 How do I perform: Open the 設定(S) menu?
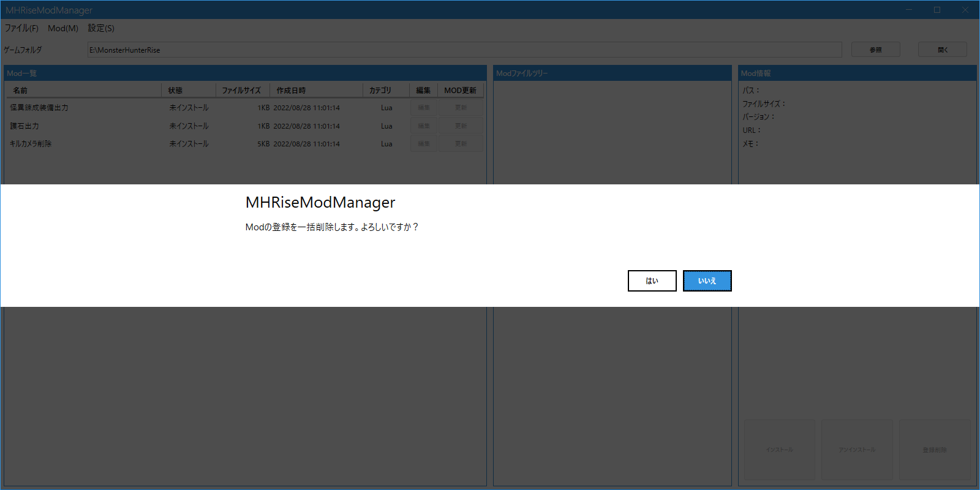click(x=101, y=28)
